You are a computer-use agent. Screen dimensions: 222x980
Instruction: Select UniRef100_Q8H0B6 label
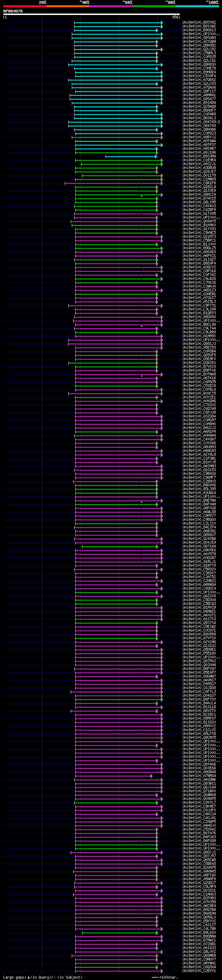point(199,130)
